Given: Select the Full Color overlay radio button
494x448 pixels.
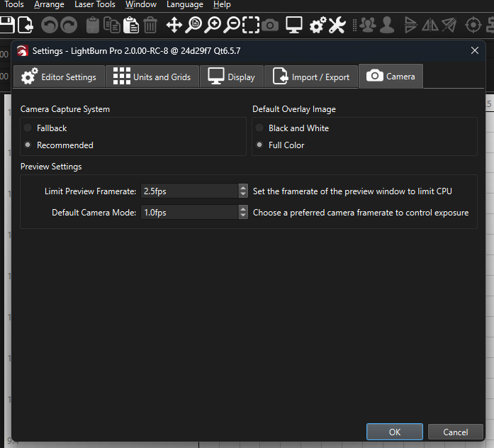Looking at the screenshot, I should 259,145.
